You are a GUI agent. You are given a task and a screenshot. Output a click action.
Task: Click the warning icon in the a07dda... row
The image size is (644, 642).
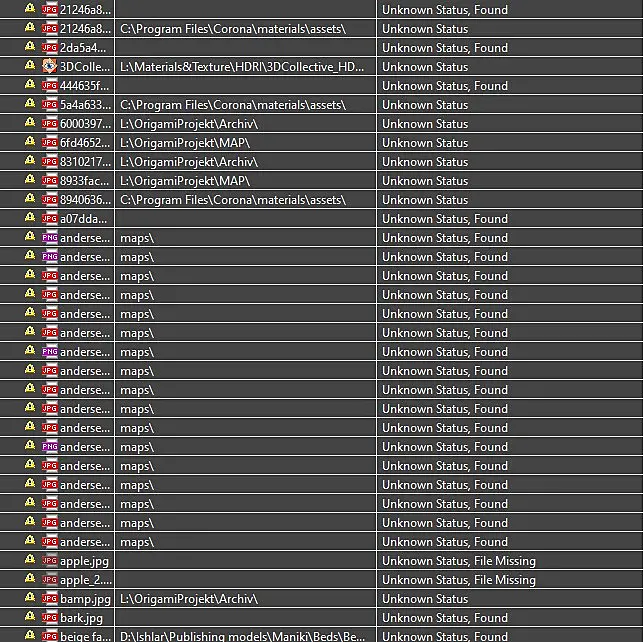click(x=30, y=217)
